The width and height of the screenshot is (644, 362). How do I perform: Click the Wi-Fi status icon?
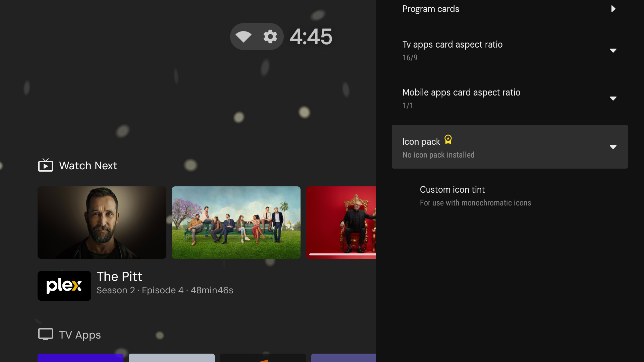244,37
